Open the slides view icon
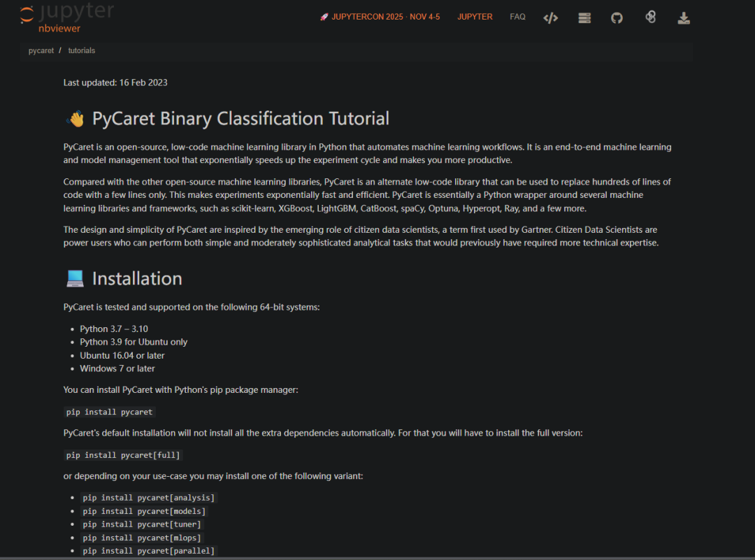The height and width of the screenshot is (560, 755). pyautogui.click(x=584, y=17)
